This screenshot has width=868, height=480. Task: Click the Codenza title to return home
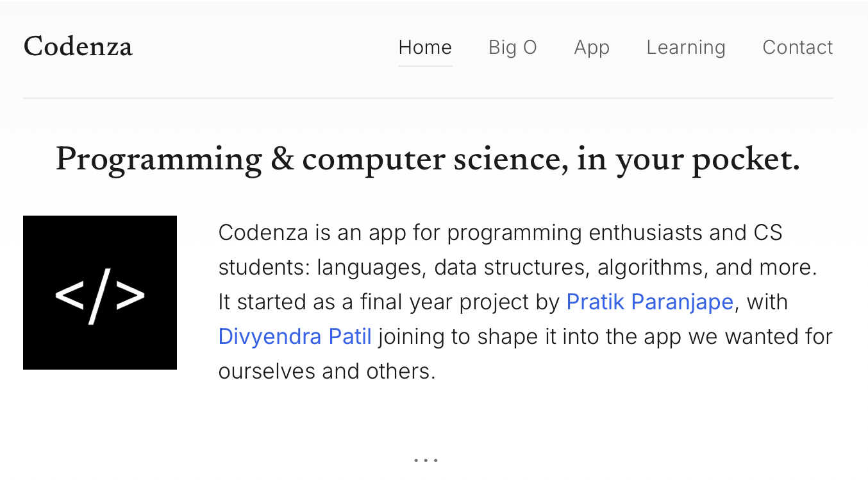78,46
